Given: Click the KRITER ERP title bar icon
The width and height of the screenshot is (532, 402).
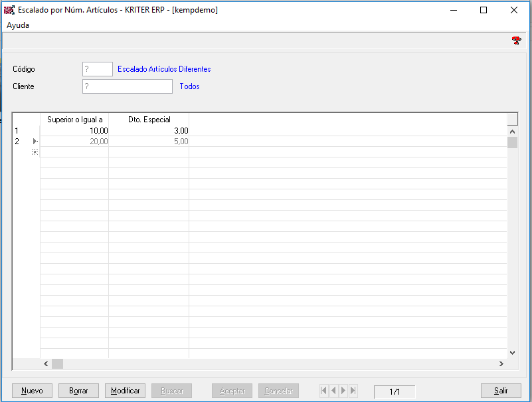Looking at the screenshot, I should (9, 10).
